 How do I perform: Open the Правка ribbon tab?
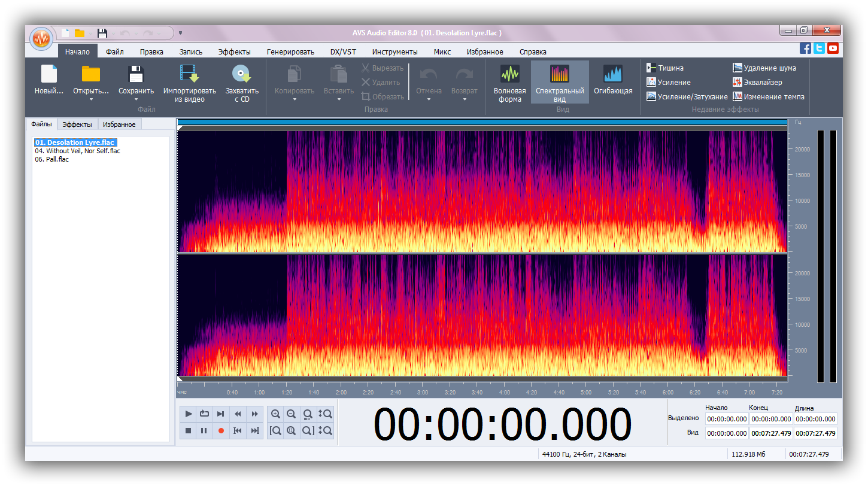(x=151, y=52)
